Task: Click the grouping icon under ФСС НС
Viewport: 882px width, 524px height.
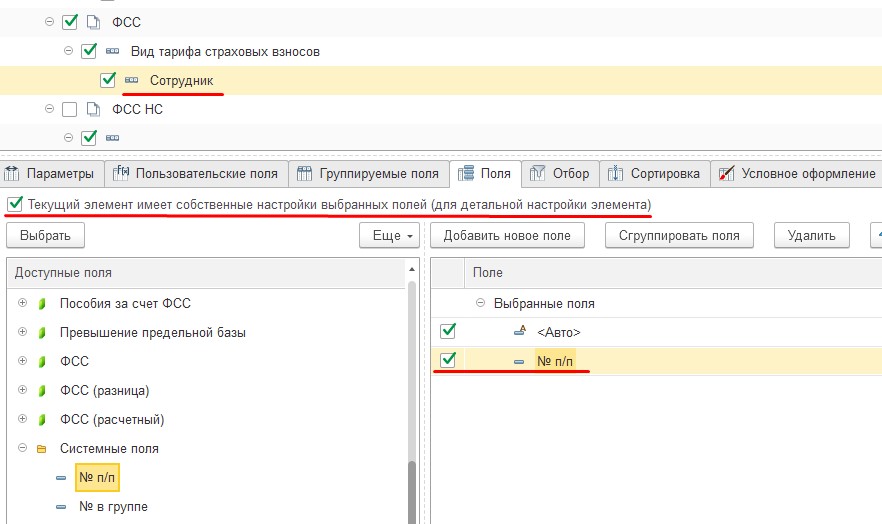Action: coord(112,138)
